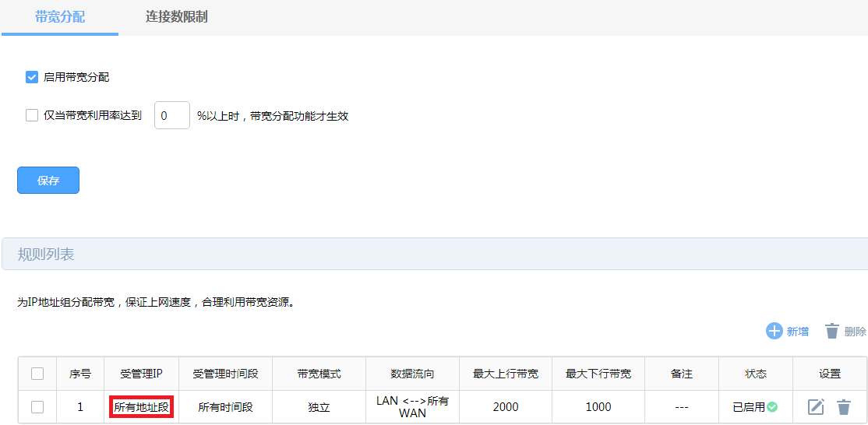Select the checkbox for rule row 1
The image size is (868, 425).
click(37, 406)
